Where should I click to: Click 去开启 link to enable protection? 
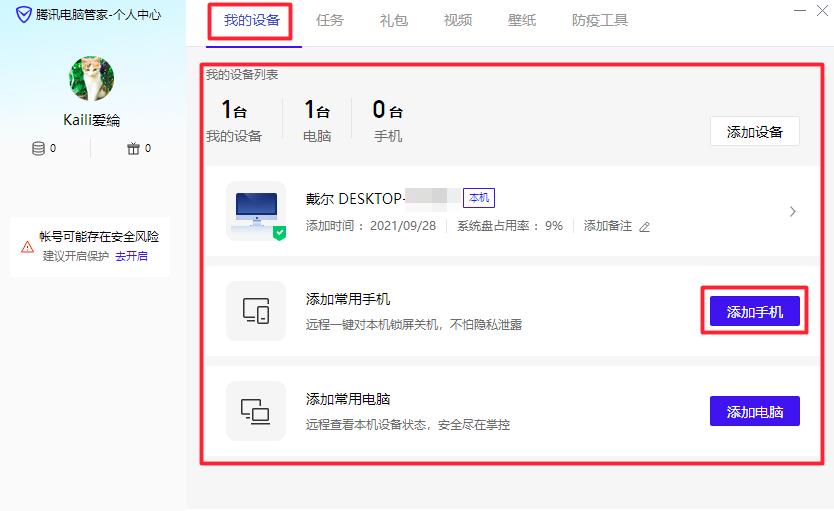pos(131,256)
